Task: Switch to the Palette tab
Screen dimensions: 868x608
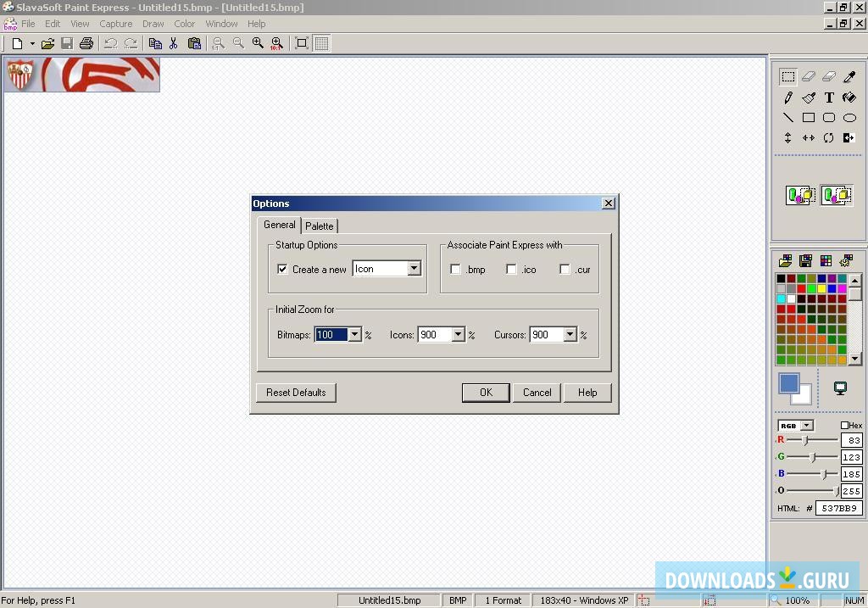Action: [320, 226]
